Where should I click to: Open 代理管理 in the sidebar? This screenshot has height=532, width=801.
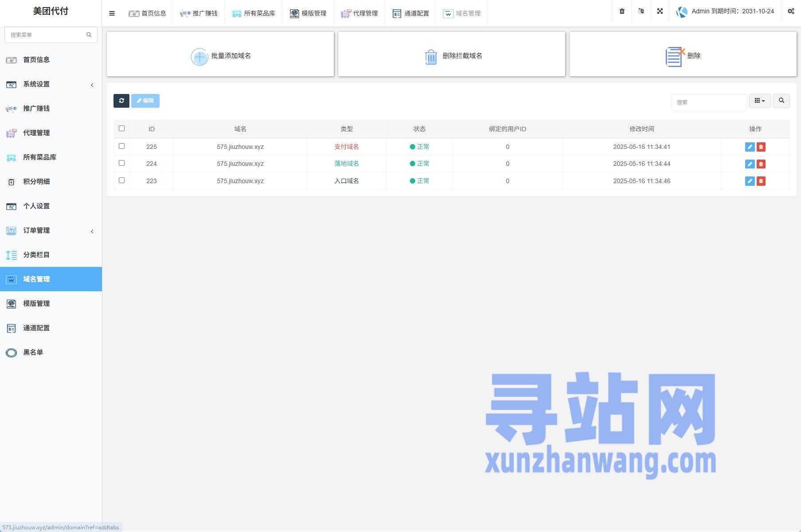point(51,133)
